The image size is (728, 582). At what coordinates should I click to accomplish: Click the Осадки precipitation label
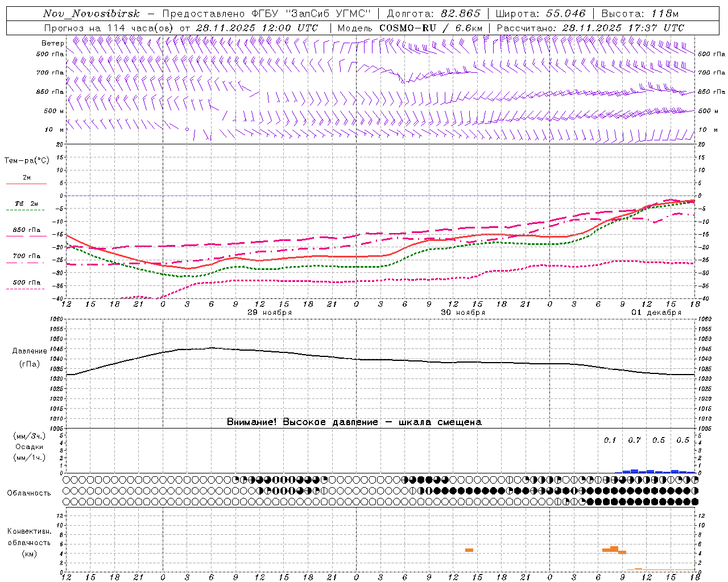[x=30, y=447]
